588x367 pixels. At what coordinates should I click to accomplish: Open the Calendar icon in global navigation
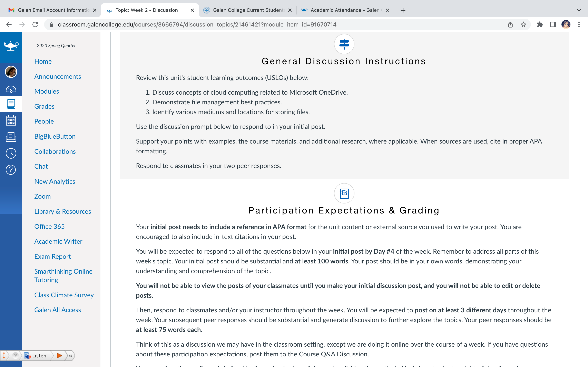tap(11, 120)
